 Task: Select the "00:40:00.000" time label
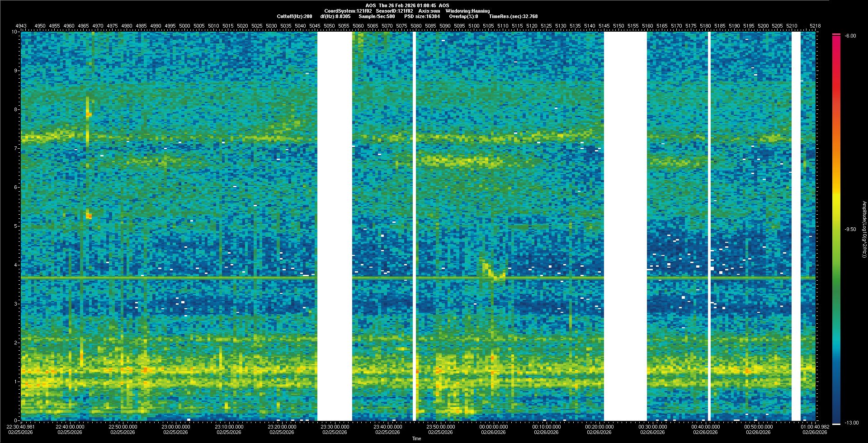pyautogui.click(x=706, y=427)
